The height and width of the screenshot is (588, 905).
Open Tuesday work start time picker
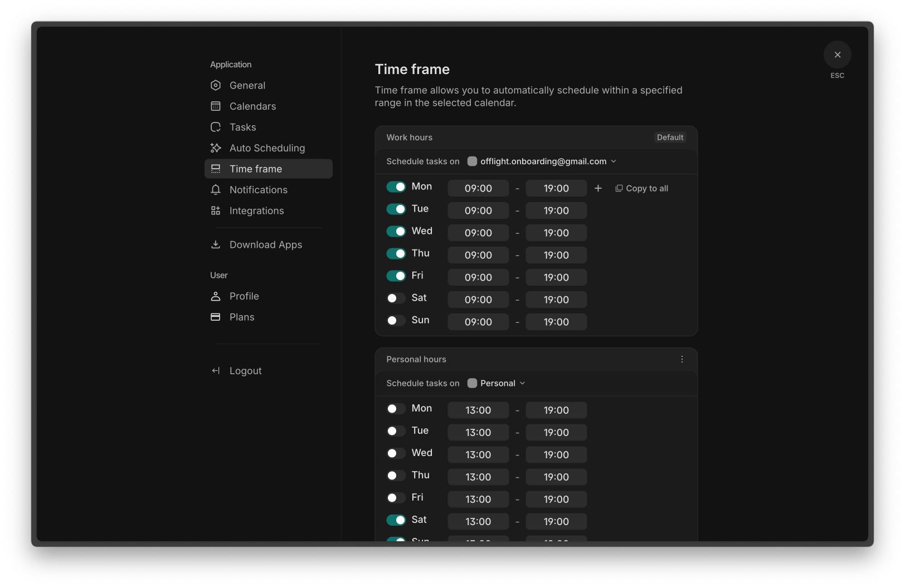478,210
